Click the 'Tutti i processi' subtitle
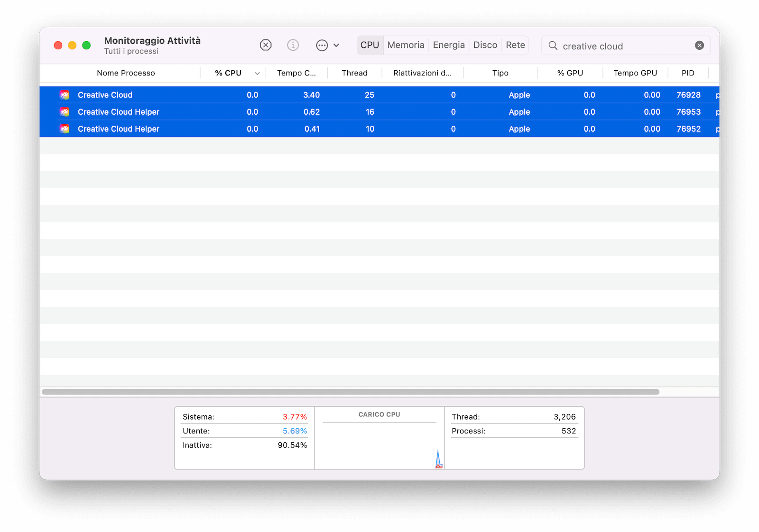The height and width of the screenshot is (532, 759). coord(131,51)
